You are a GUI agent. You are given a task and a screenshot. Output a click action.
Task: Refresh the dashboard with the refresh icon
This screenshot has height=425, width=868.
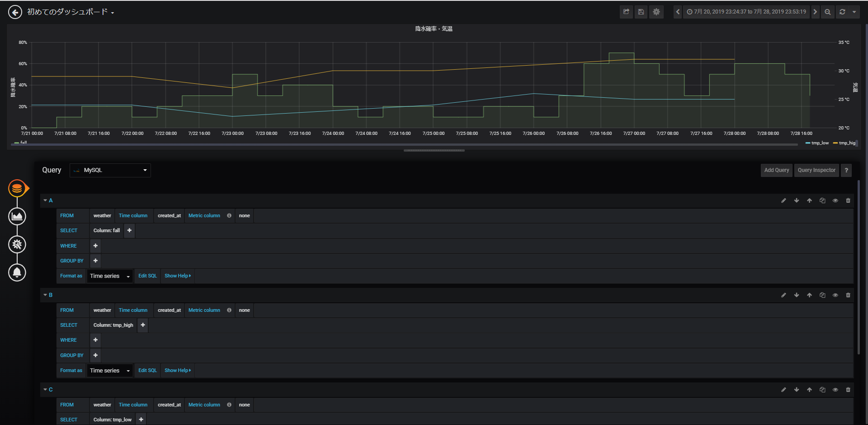(842, 12)
